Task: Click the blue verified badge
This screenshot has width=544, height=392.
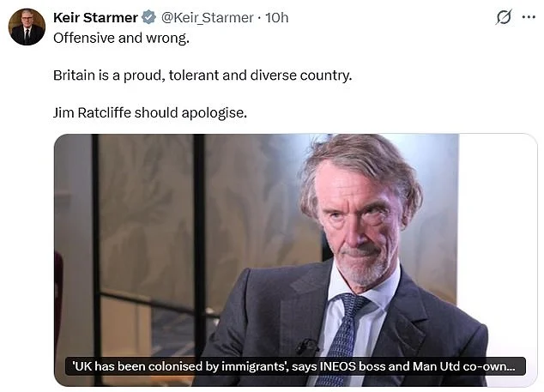Action: (x=148, y=17)
